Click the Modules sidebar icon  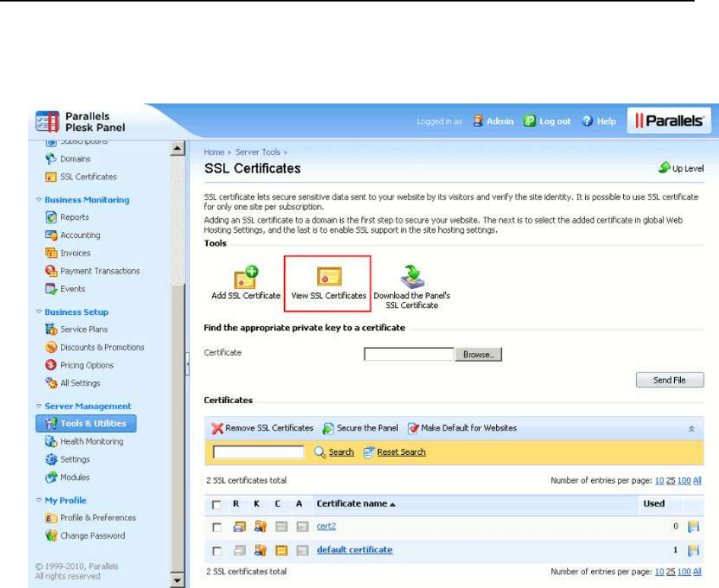click(x=51, y=477)
